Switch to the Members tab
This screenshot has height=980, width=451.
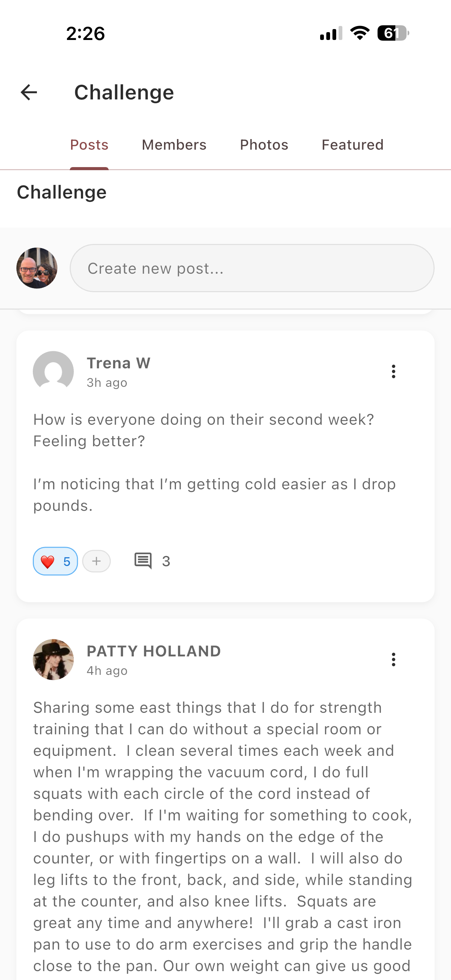click(174, 145)
